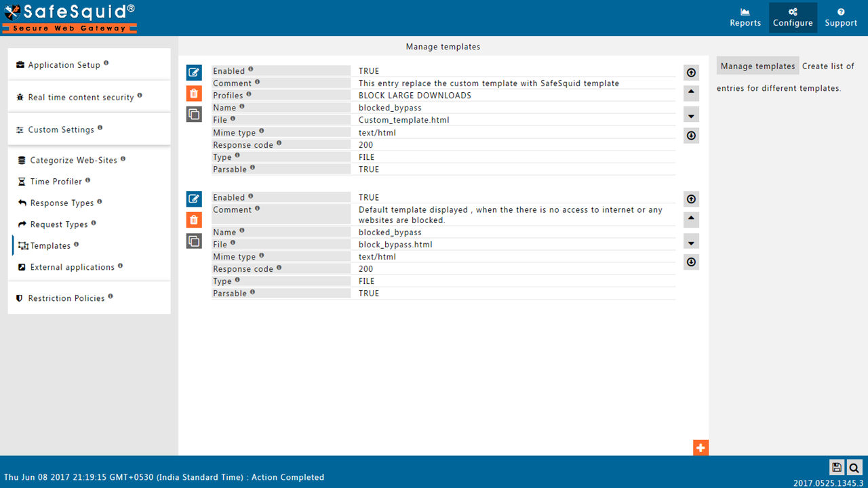Click Custom_template.html file value
The image size is (868, 488).
pos(404,120)
